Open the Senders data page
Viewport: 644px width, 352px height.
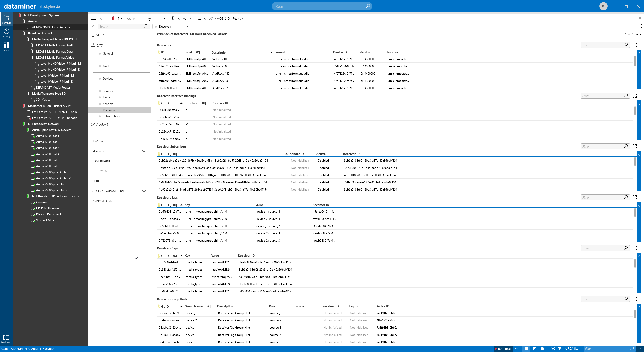point(108,104)
